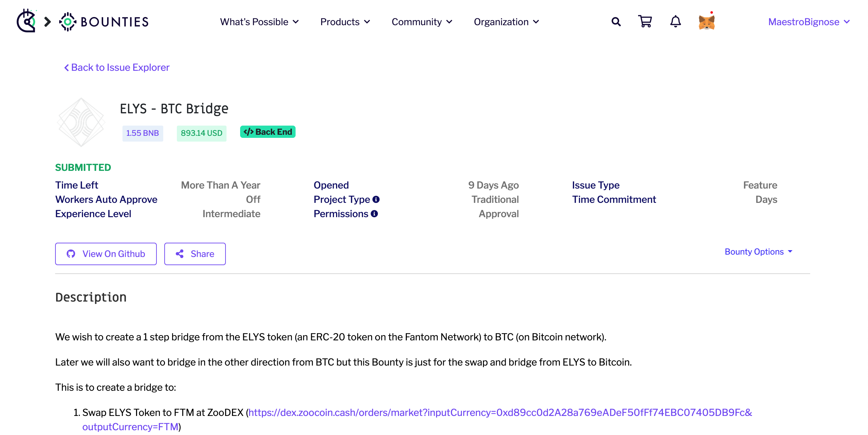The height and width of the screenshot is (435, 868).
Task: Open the Bounty Options dropdown
Action: point(758,252)
